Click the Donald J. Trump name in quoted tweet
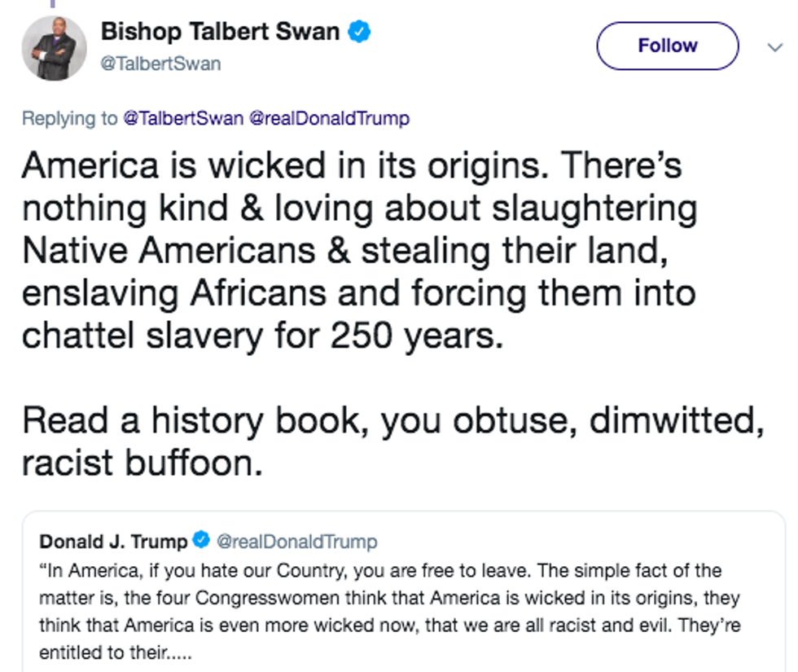The width and height of the screenshot is (798, 672). tap(114, 541)
